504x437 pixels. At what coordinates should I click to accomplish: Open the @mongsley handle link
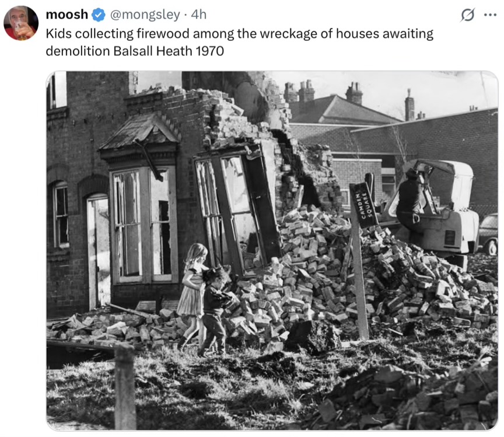pyautogui.click(x=145, y=15)
